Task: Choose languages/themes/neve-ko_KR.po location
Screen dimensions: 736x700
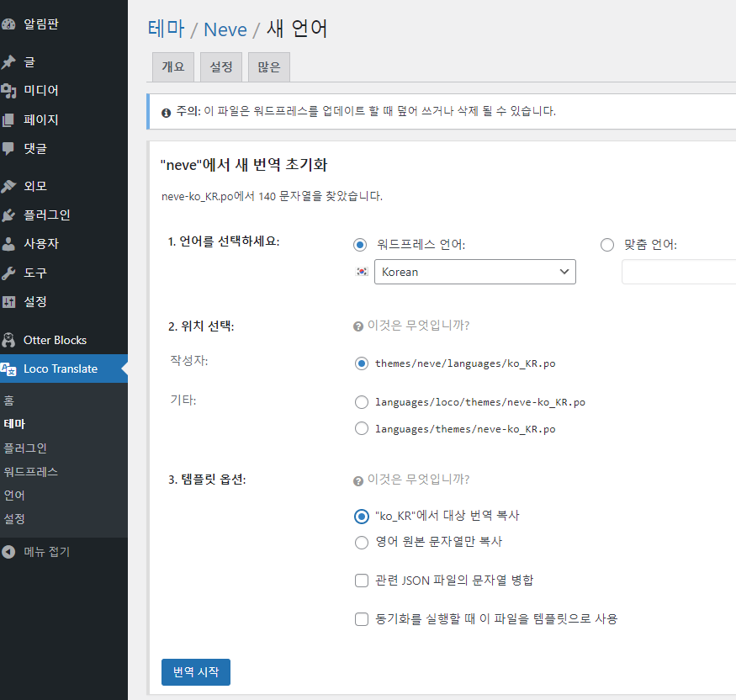Action: [362, 428]
